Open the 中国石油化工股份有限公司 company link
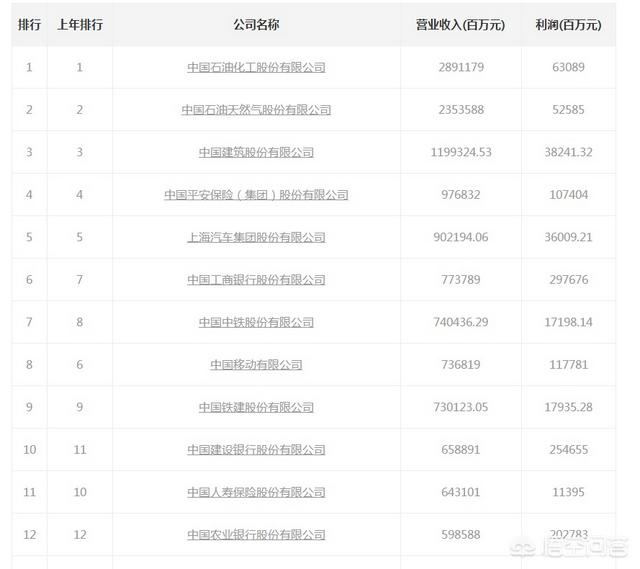 pyautogui.click(x=256, y=68)
